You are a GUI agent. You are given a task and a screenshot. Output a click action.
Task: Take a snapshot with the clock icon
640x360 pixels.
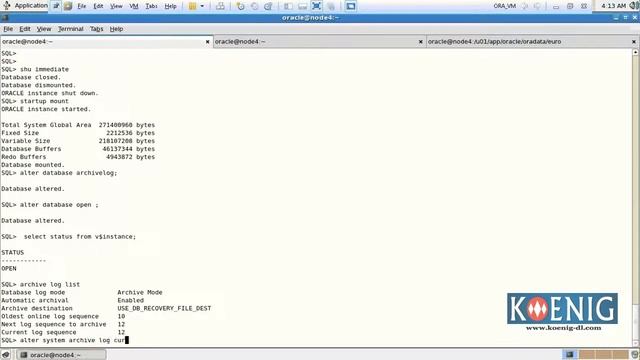240,6
